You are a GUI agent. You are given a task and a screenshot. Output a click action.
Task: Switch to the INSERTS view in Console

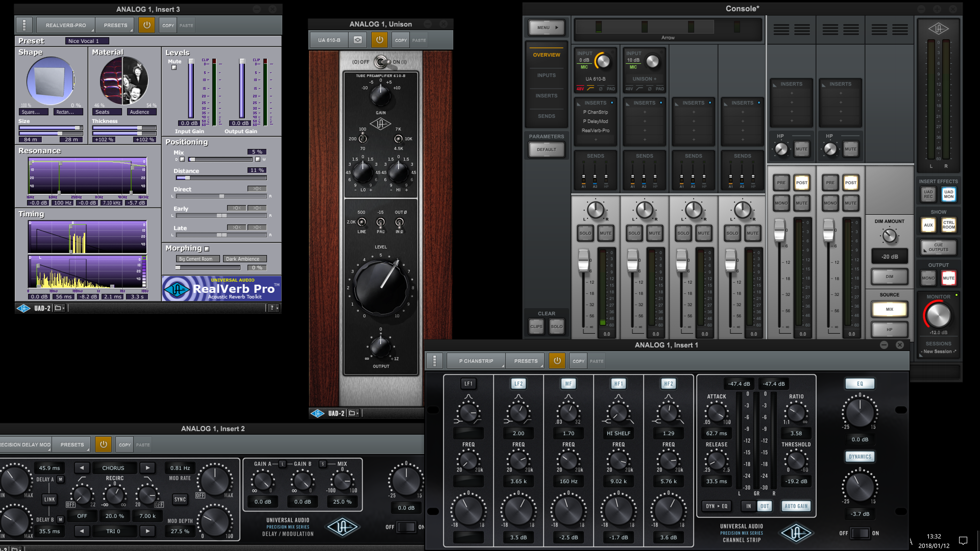[x=546, y=96]
